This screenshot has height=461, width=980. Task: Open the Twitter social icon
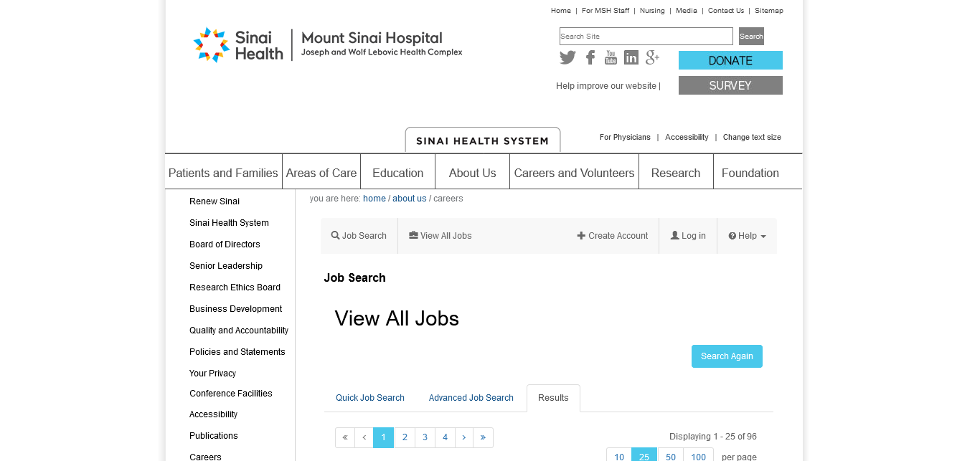[x=567, y=58]
